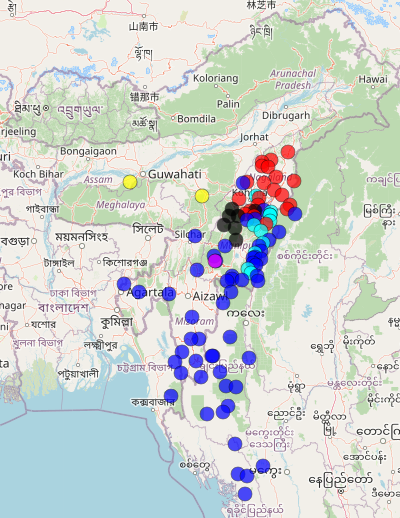Select the Bongaigaon town label
The image size is (400, 518).
88,151
